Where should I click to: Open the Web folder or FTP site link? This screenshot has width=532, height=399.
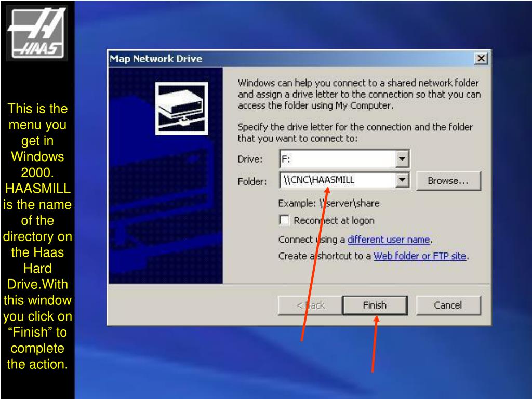click(420, 256)
